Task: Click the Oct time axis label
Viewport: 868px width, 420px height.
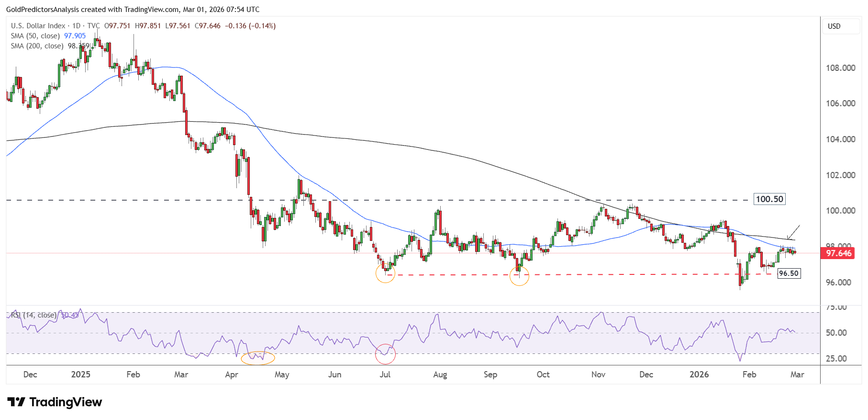Action: pos(543,375)
